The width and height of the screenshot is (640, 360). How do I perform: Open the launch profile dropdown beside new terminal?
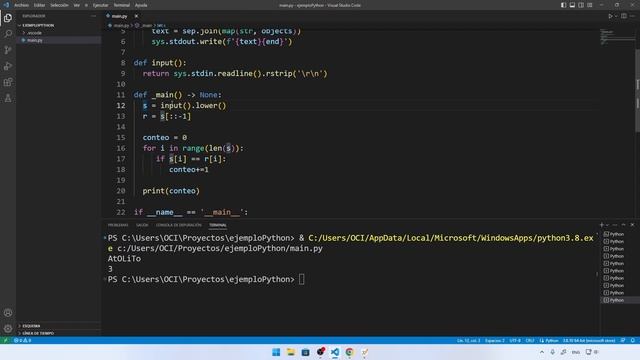[x=607, y=225]
